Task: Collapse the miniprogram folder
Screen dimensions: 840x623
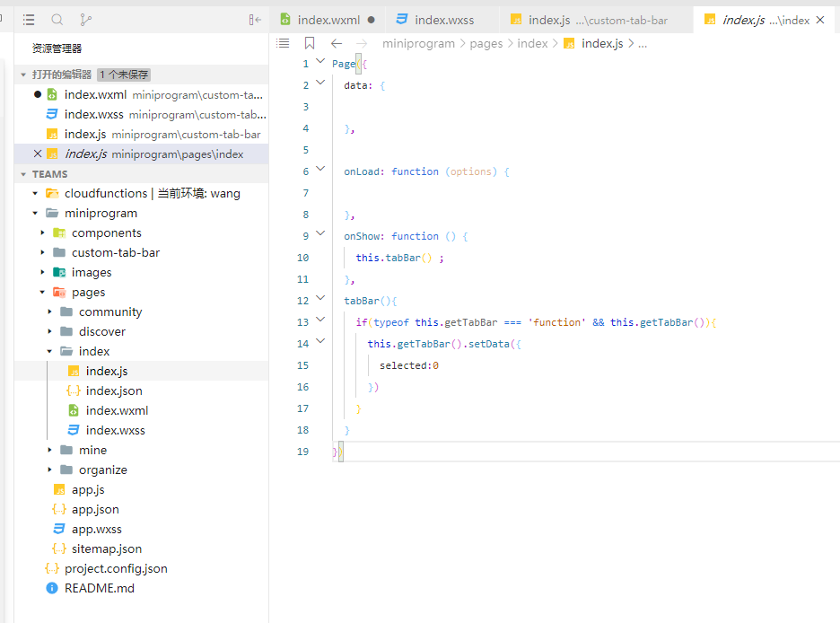Action: coord(35,213)
